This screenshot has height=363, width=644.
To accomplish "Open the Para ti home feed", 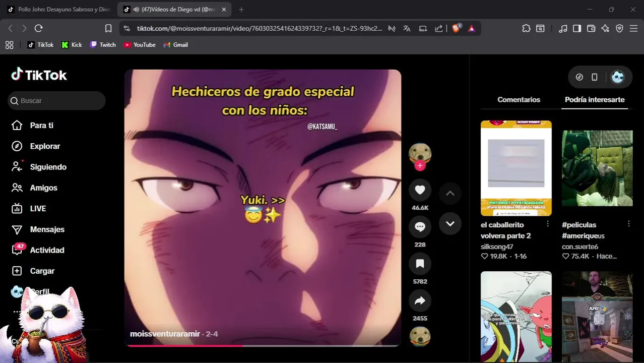I will (41, 125).
